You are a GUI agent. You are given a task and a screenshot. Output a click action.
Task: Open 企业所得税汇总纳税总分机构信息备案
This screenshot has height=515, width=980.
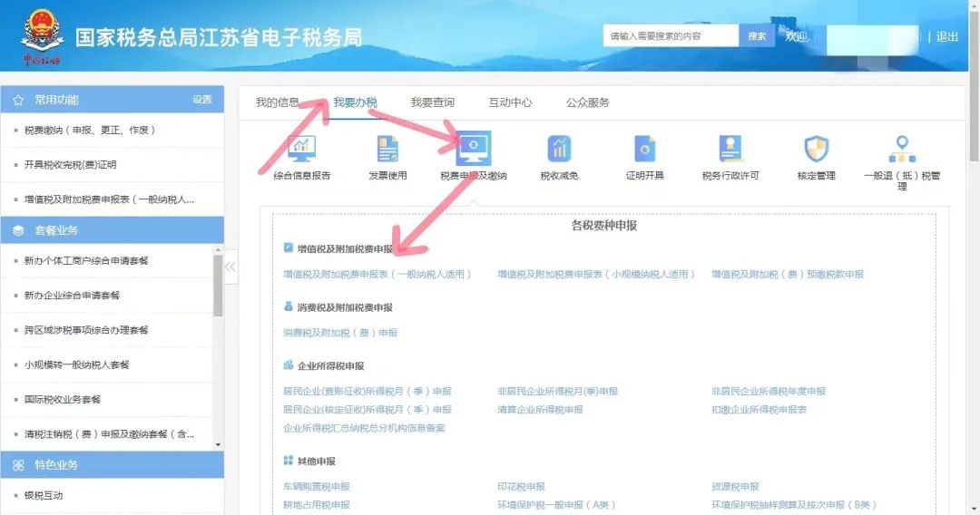tap(364, 428)
